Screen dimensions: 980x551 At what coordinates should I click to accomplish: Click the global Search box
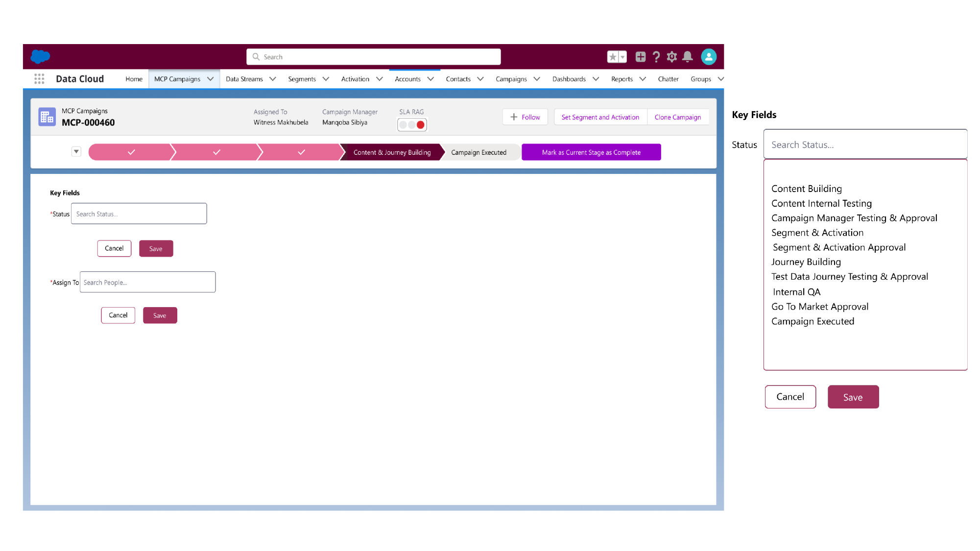[x=373, y=57]
